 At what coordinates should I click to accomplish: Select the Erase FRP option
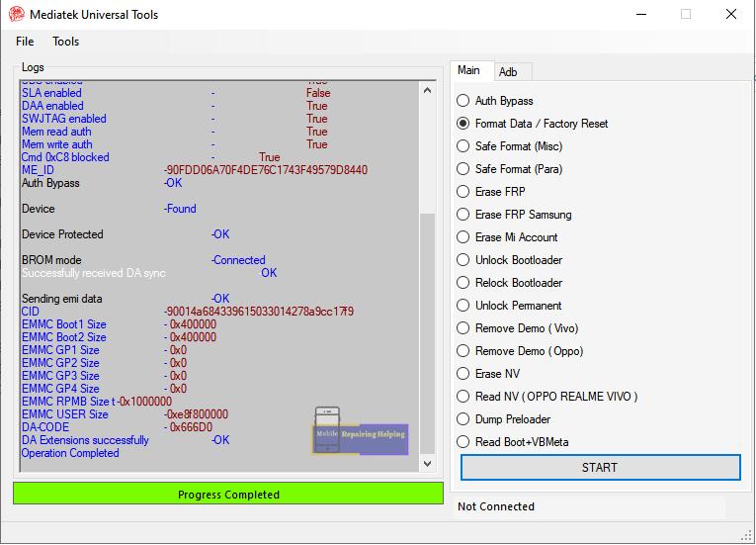coord(491,192)
